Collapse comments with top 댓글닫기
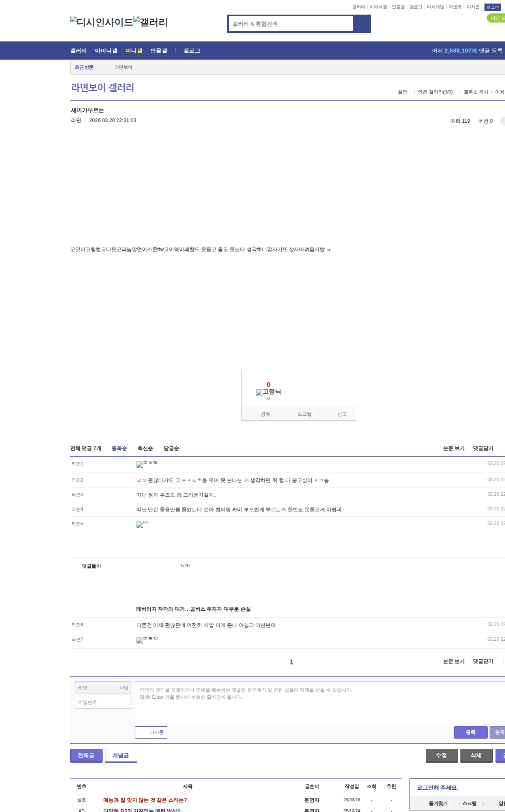This screenshot has width=505, height=812. coord(483,448)
